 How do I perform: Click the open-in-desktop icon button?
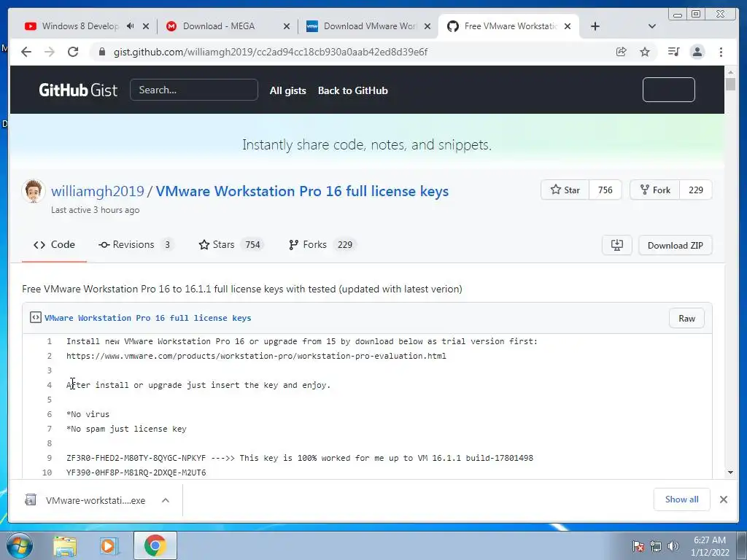617,245
